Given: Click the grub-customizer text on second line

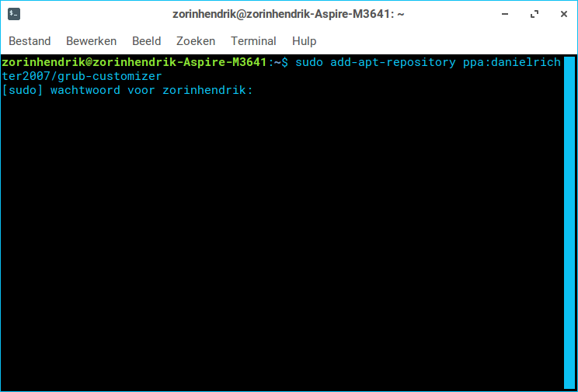Looking at the screenshot, I should (110, 76).
